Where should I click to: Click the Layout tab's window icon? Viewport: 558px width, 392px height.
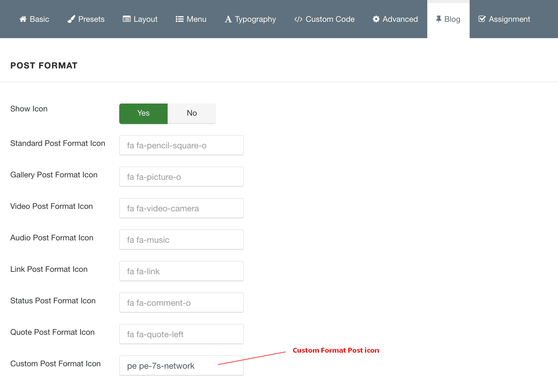126,19
